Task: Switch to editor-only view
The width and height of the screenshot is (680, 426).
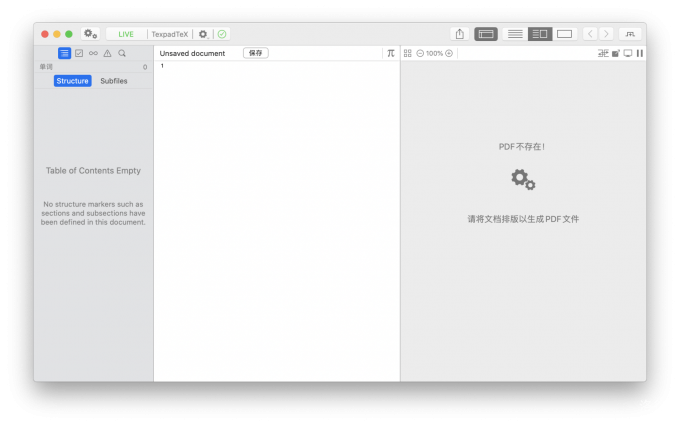Action: [x=515, y=34]
